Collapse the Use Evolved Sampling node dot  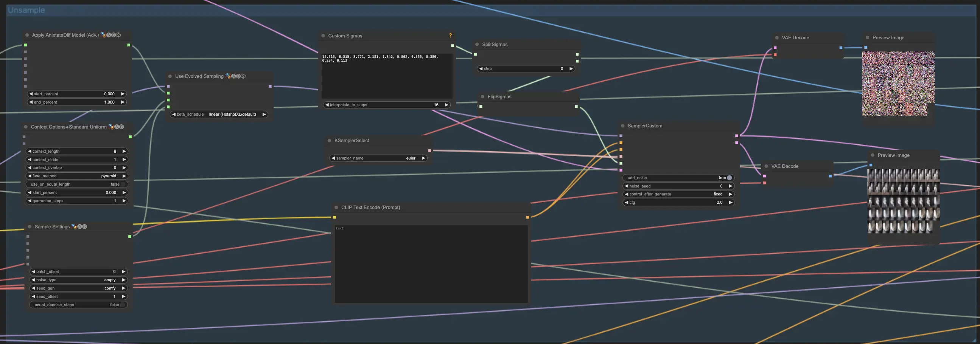click(170, 76)
